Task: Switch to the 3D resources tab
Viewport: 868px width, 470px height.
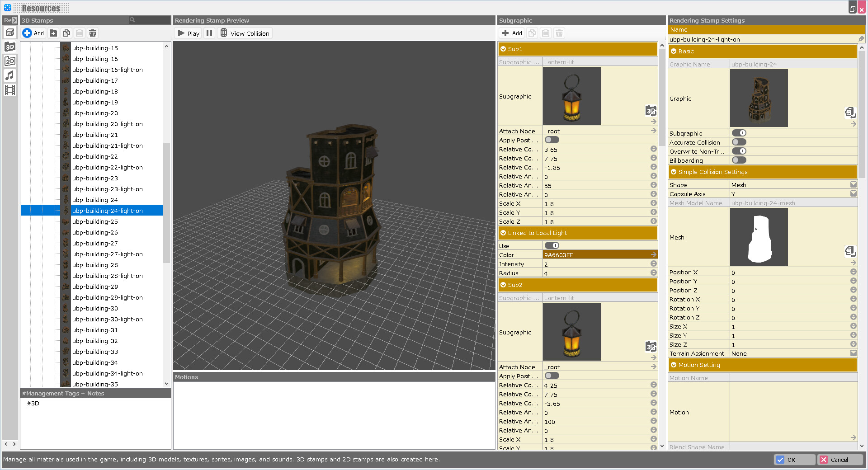Action: click(x=9, y=47)
